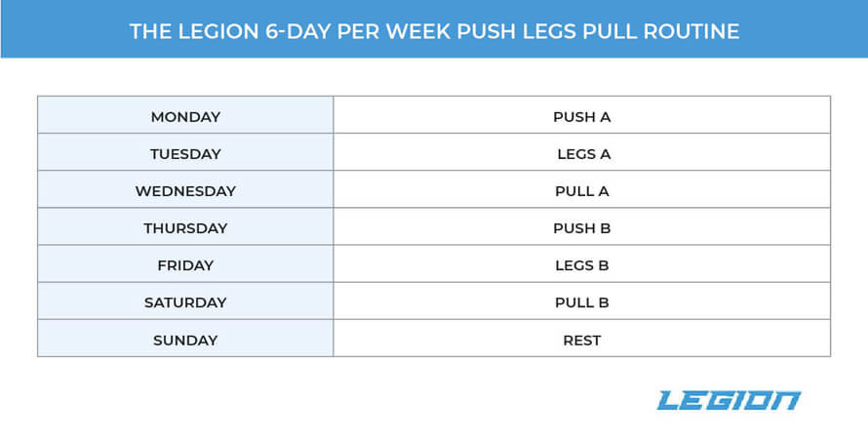Image resolution: width=868 pixels, height=443 pixels.
Task: Select the FRIDAY row label
Action: coord(185,265)
